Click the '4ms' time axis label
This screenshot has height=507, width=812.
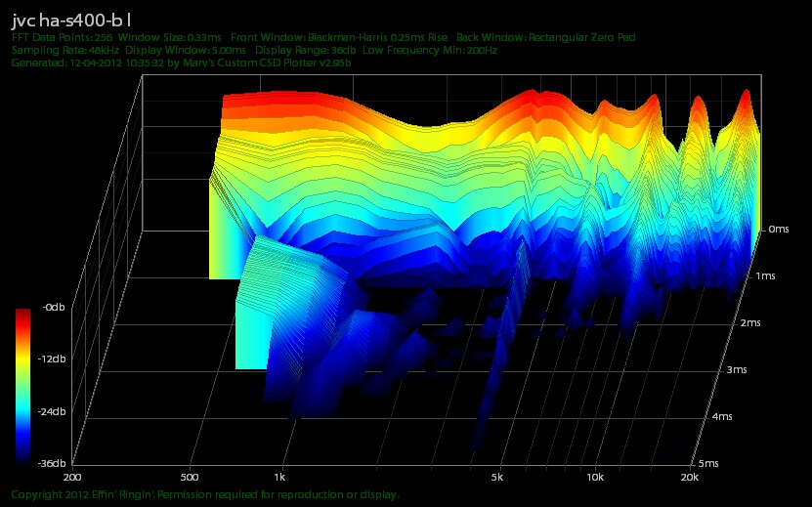722,416
